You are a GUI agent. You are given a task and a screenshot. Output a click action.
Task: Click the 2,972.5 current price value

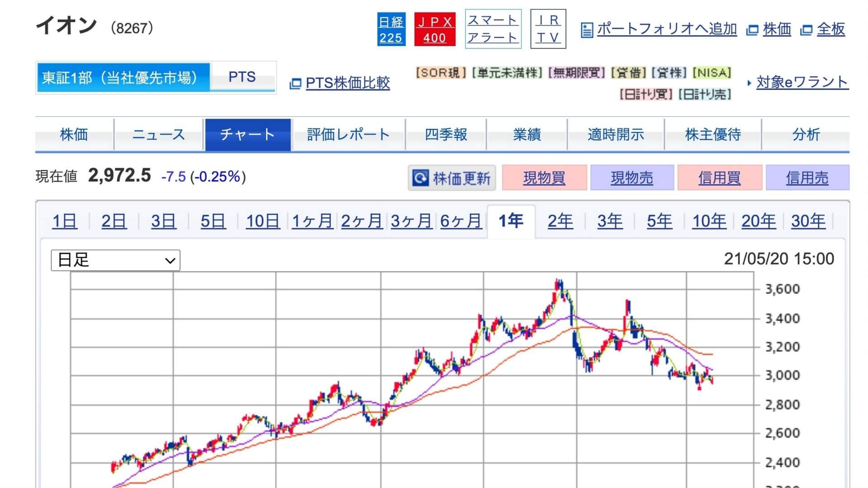(119, 175)
